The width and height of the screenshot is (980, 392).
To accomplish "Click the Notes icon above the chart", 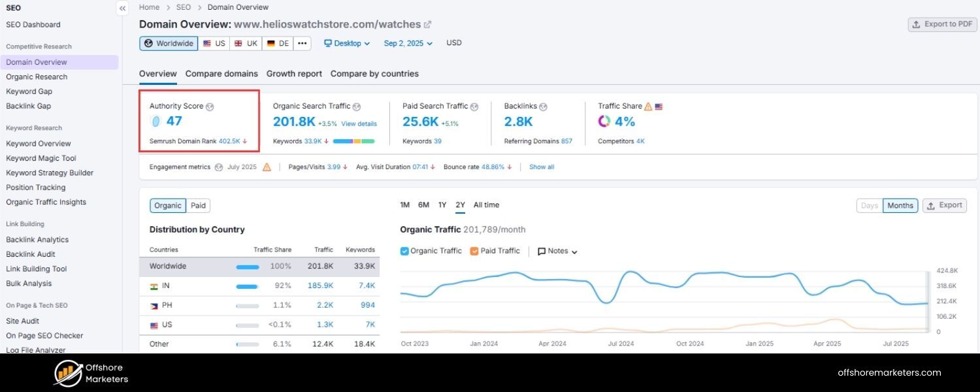I will [x=540, y=251].
